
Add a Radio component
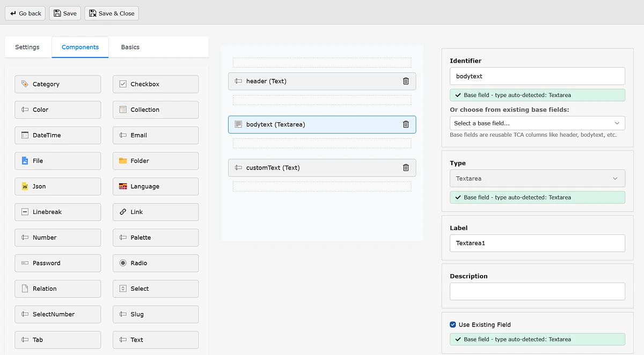(156, 263)
